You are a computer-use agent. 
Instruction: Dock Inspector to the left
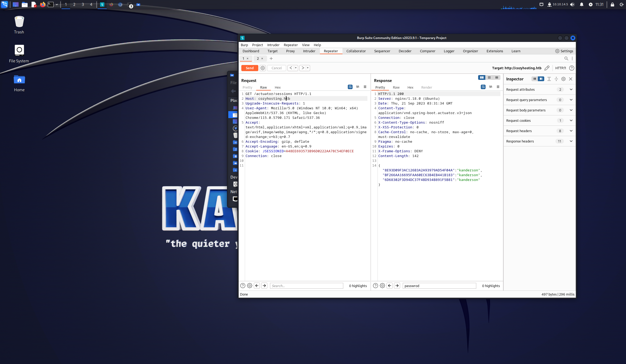point(534,79)
